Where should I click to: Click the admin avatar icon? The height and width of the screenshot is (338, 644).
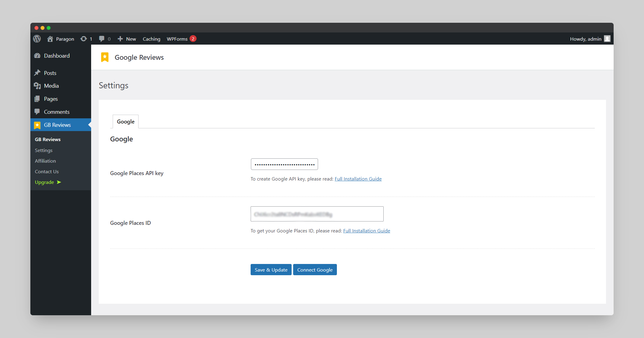point(607,39)
